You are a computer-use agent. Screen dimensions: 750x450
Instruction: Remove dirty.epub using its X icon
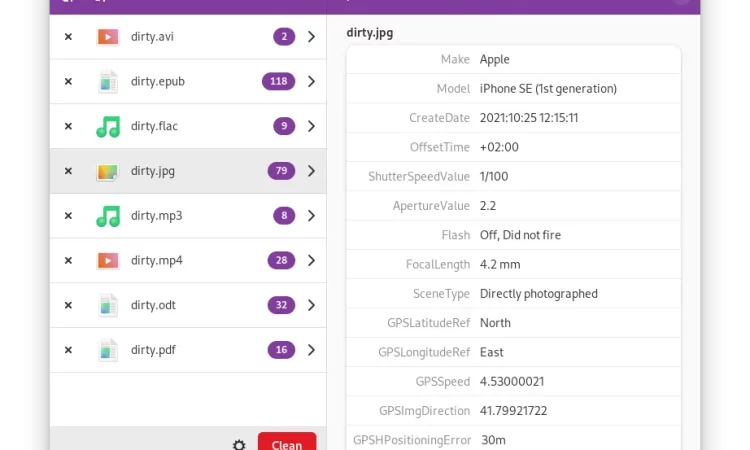click(x=68, y=81)
